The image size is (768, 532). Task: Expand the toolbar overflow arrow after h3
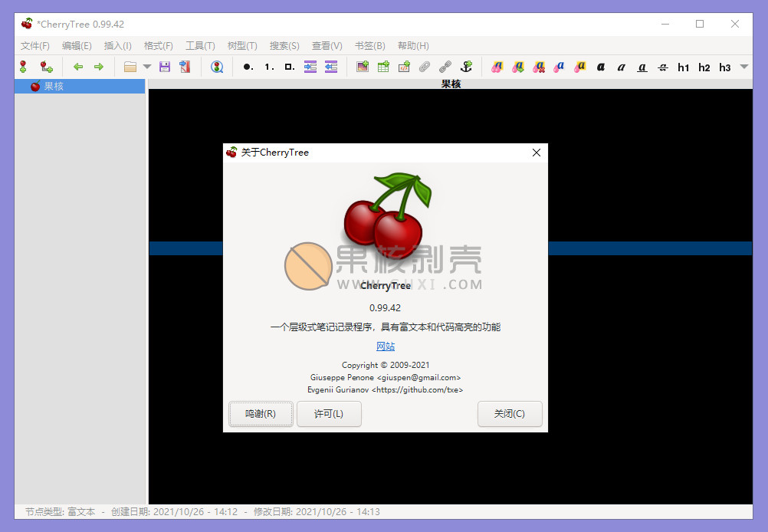coord(743,67)
